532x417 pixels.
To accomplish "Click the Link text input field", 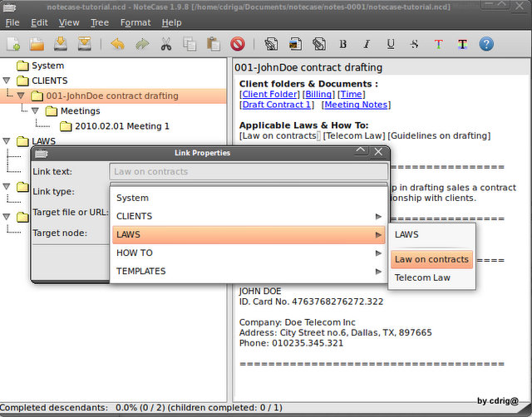I will click(249, 172).
